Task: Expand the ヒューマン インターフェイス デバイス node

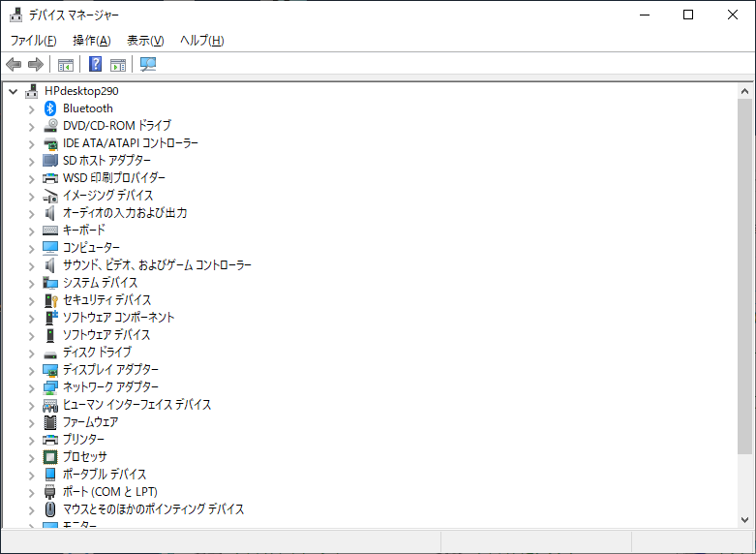Action: pos(31,406)
